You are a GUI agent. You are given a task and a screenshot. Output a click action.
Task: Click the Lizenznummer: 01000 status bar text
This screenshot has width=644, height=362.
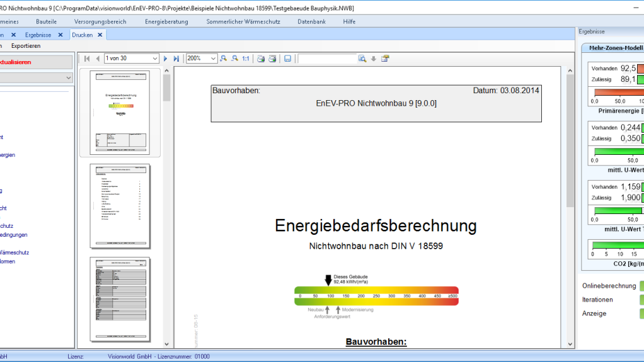pos(183,357)
